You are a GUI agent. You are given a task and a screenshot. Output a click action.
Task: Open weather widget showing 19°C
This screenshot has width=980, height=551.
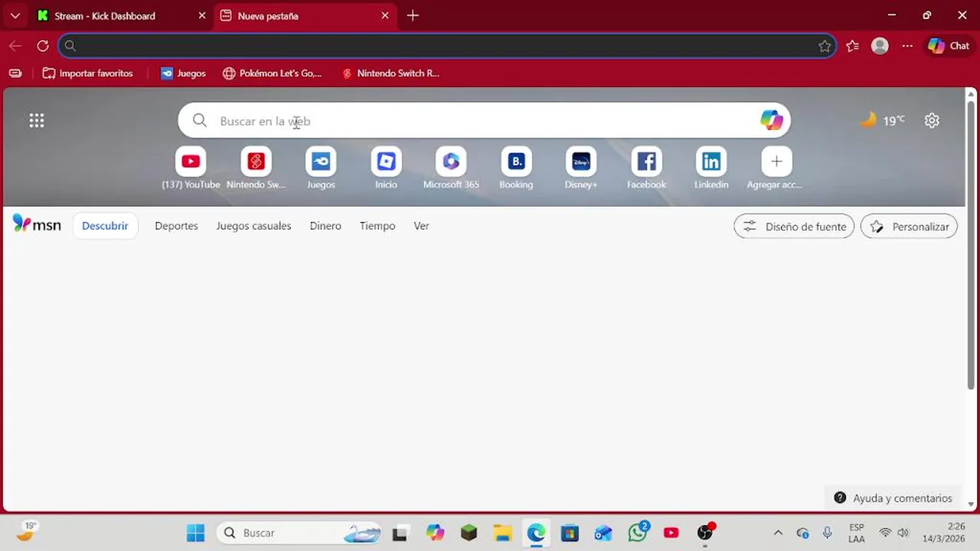point(882,120)
